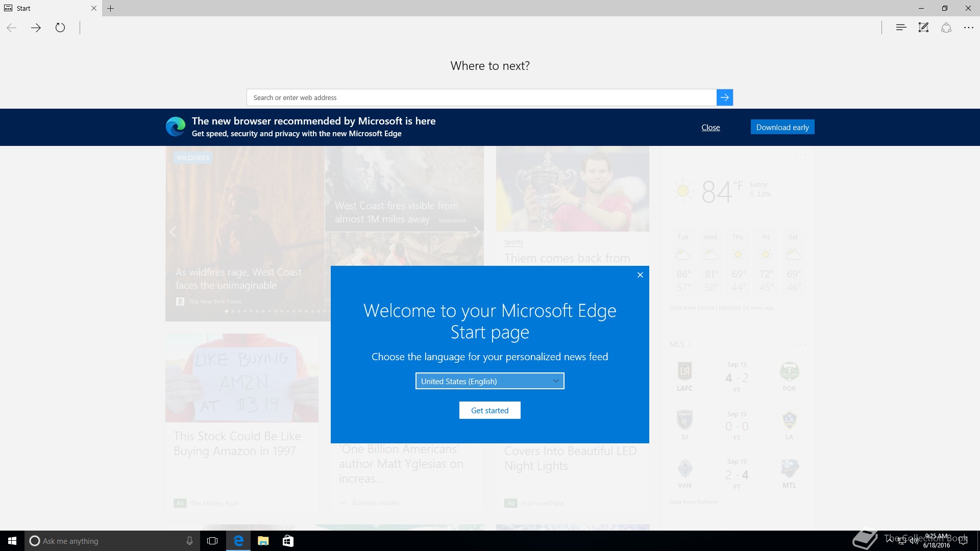Focus the Search or enter web address field
Viewport: 980px width, 551px height.
[x=481, y=97]
